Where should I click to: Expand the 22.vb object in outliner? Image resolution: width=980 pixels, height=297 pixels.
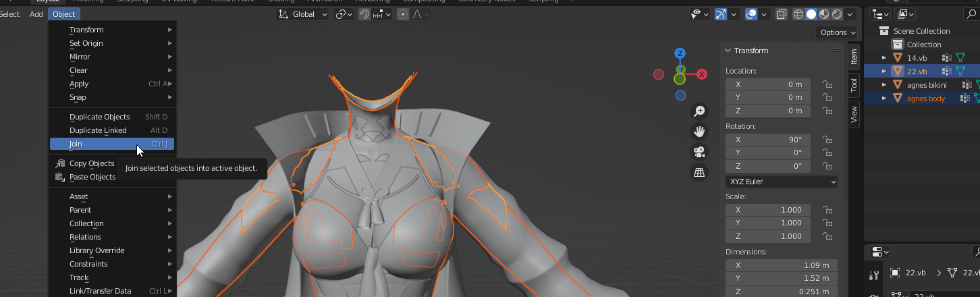click(x=885, y=72)
